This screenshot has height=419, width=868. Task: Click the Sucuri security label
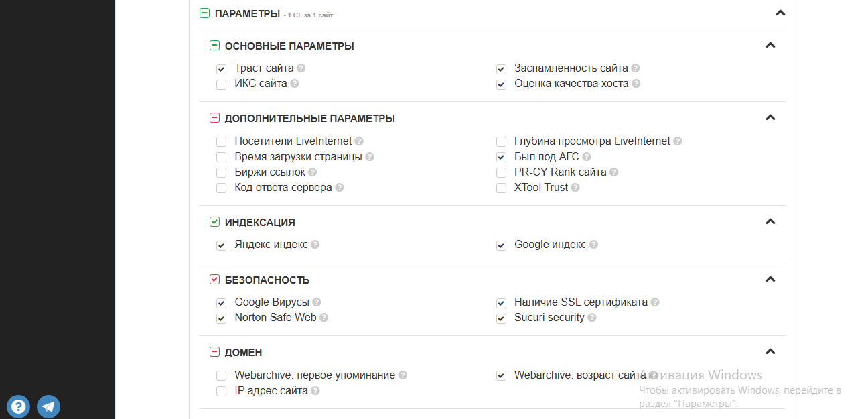[549, 318]
